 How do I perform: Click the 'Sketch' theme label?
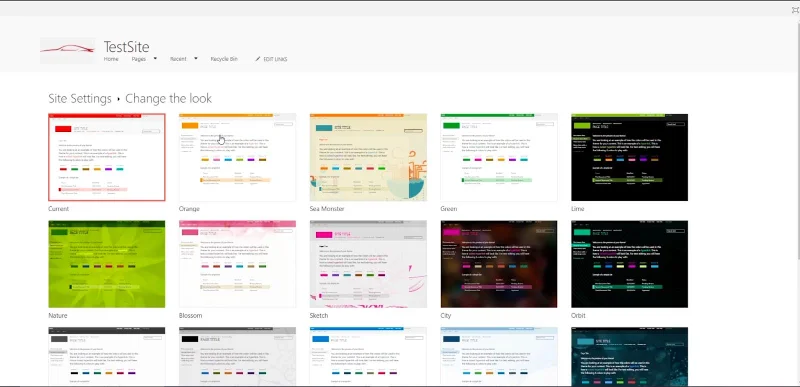(319, 316)
